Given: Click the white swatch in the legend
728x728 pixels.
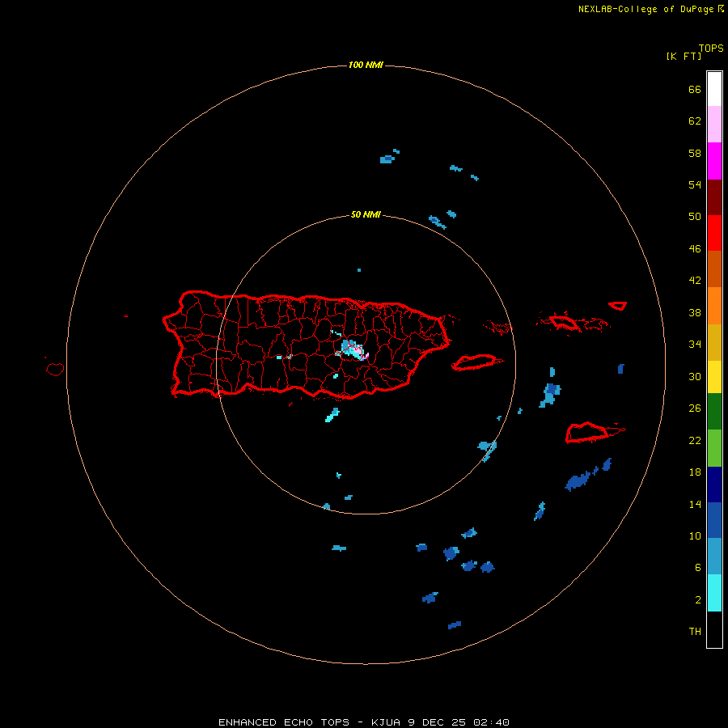Looking at the screenshot, I should [x=714, y=89].
